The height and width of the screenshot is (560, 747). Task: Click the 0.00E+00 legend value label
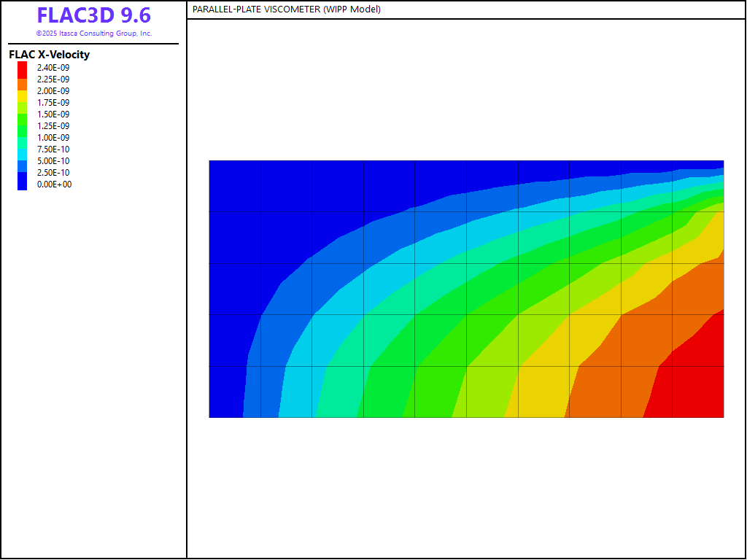coord(54,184)
